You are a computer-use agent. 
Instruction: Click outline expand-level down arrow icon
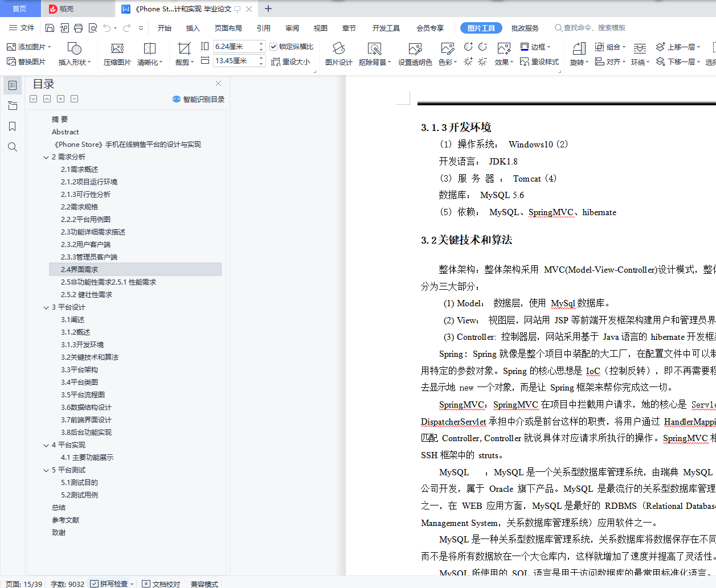34,99
